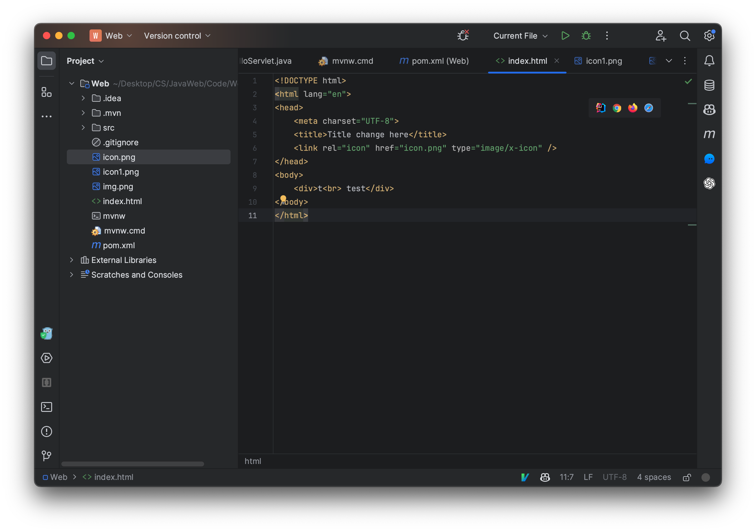The image size is (756, 532).
Task: Click the green inspection checkmark widget
Action: tap(688, 81)
